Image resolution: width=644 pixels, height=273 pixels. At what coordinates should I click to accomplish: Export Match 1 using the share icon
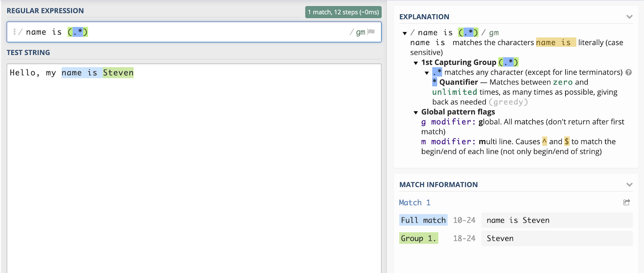coord(627,202)
